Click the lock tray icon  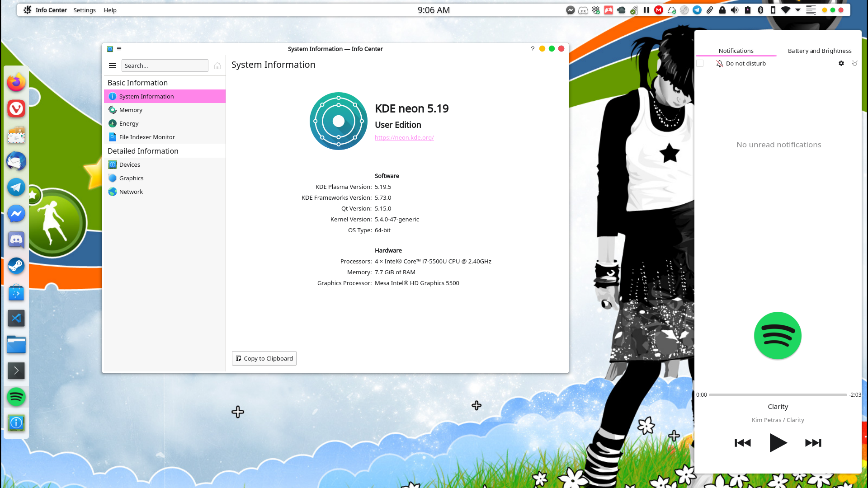pyautogui.click(x=722, y=10)
